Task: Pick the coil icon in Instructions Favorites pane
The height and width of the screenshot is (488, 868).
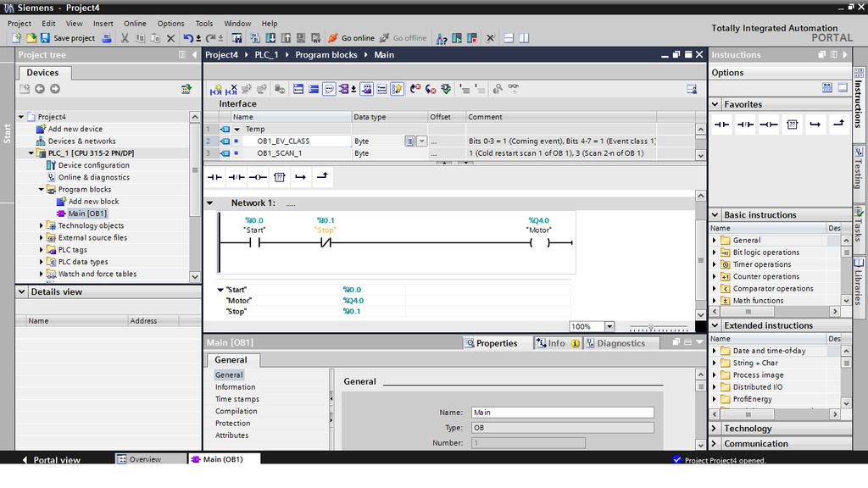Action: (x=768, y=125)
